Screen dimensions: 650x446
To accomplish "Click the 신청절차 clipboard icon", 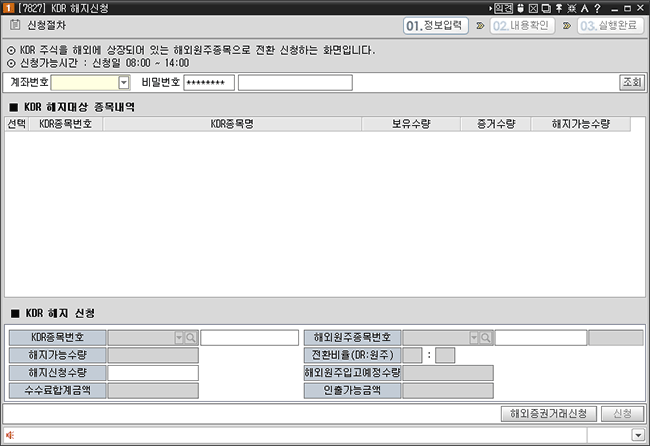I will pos(15,25).
